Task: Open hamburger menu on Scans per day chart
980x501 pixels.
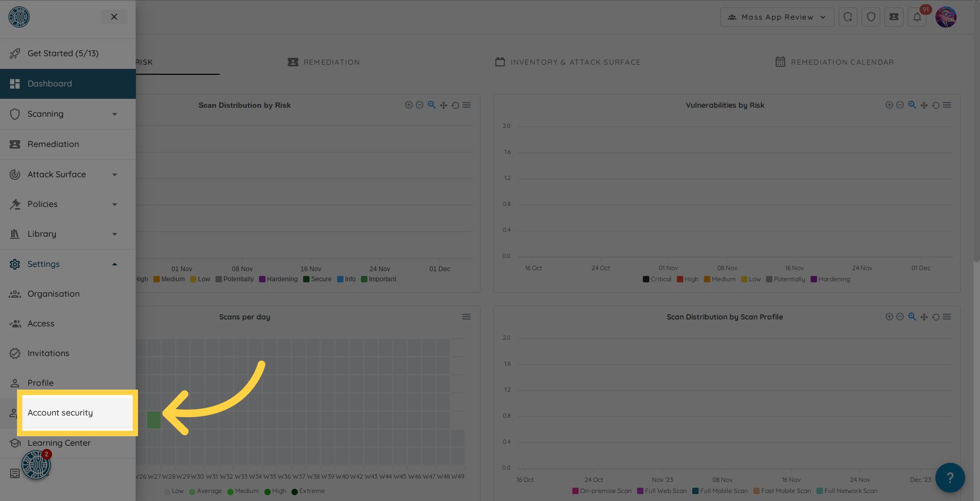Action: coord(466,317)
